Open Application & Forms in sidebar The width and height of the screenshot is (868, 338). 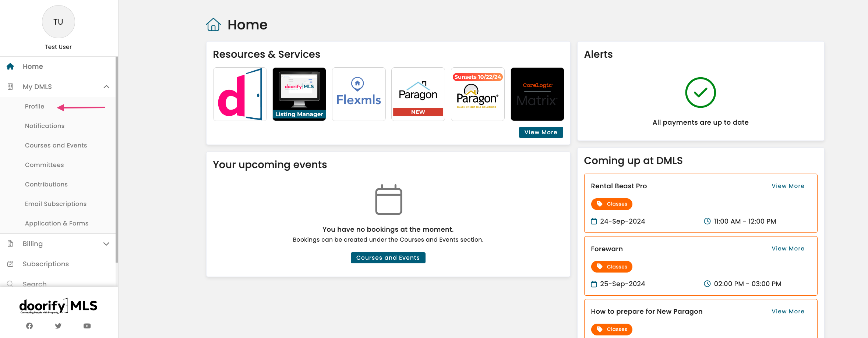(x=57, y=224)
